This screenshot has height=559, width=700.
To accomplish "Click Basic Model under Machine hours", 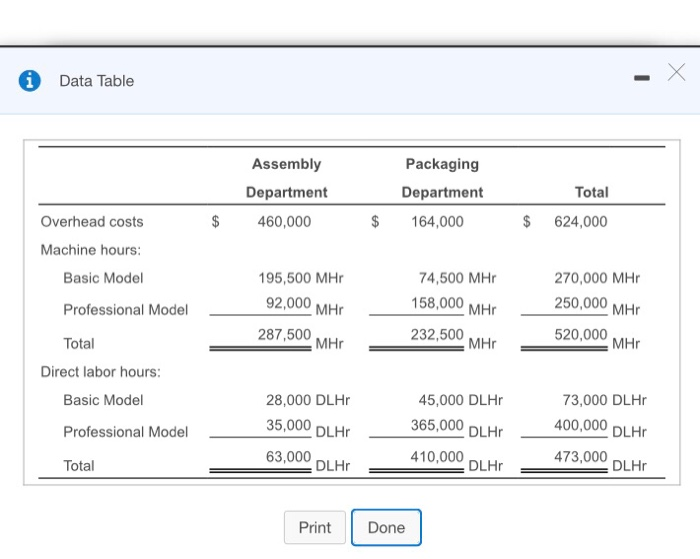I will (103, 278).
